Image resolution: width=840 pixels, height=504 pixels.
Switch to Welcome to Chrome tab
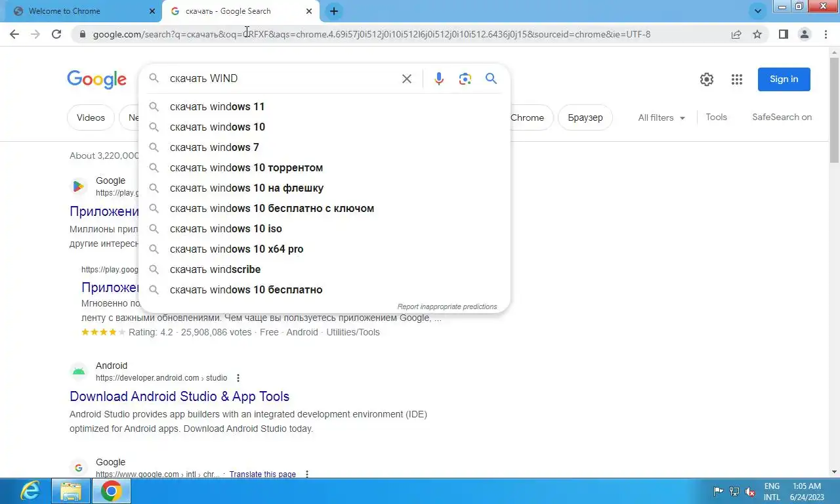click(x=84, y=11)
